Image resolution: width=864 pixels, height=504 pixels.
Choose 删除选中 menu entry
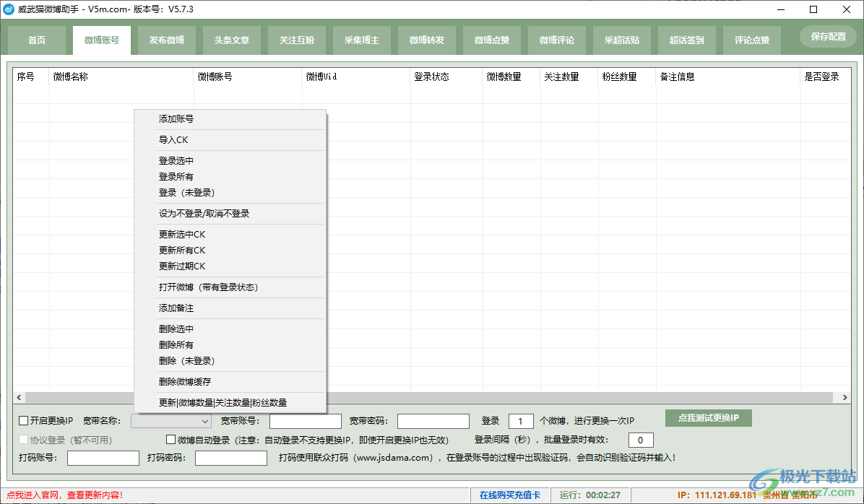click(x=230, y=329)
